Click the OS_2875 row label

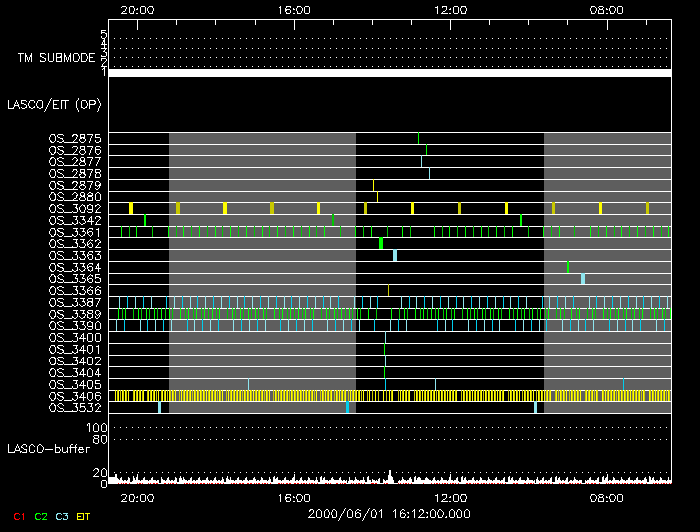75,138
